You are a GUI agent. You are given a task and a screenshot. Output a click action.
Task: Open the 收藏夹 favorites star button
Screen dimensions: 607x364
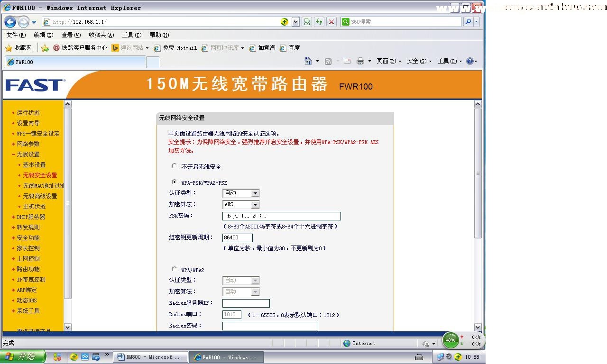tap(18, 48)
